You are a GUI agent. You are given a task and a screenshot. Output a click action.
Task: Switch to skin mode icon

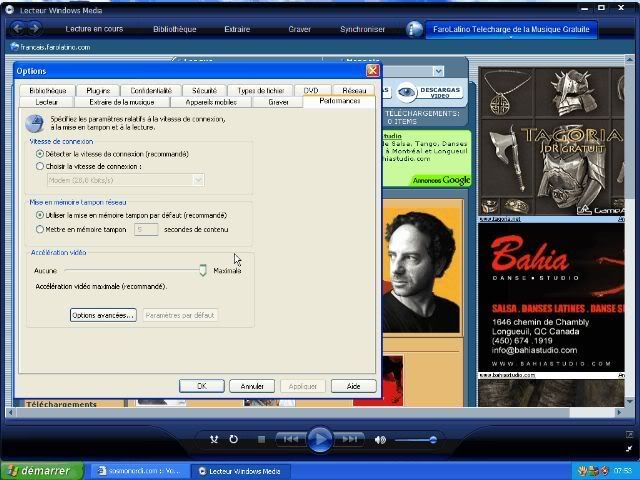[629, 448]
